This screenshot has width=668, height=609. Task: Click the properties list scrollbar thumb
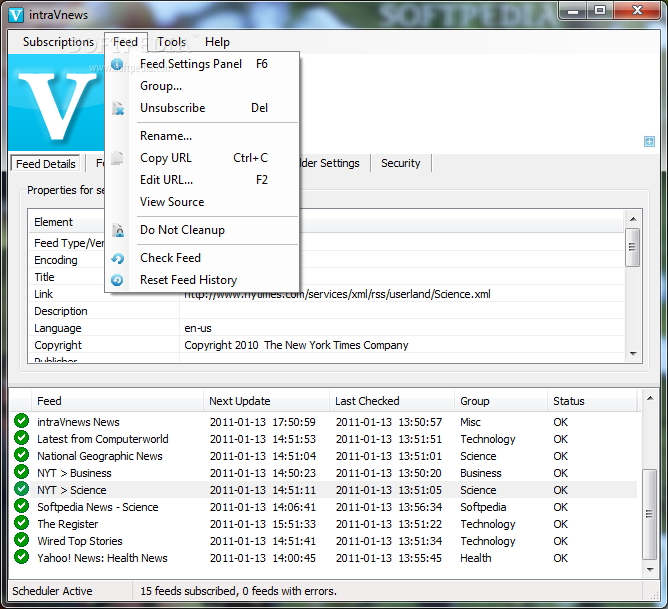[x=633, y=247]
